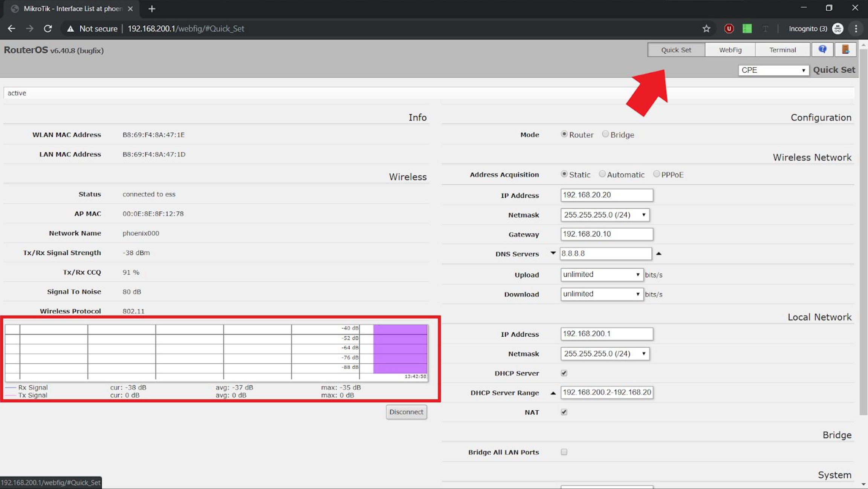Click the max: -35 dB Rx reading
The width and height of the screenshot is (868, 489).
point(341,387)
